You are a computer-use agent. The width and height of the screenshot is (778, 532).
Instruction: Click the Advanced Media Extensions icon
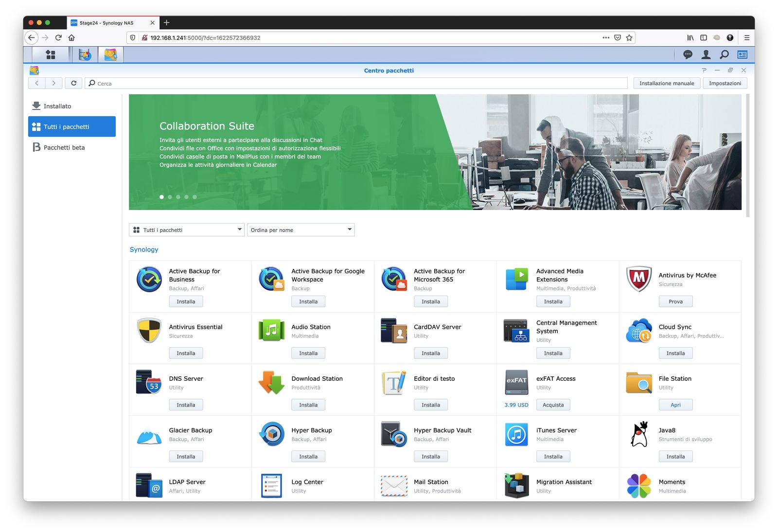click(516, 279)
